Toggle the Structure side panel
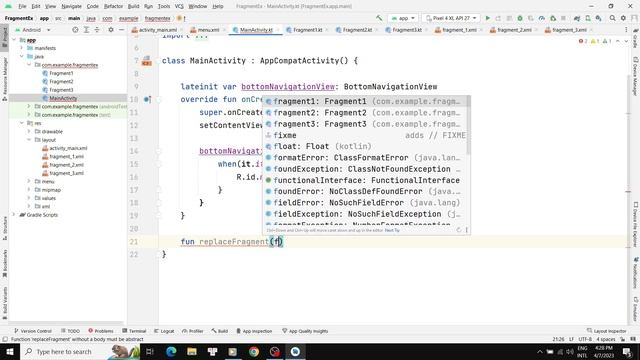 (x=4, y=228)
